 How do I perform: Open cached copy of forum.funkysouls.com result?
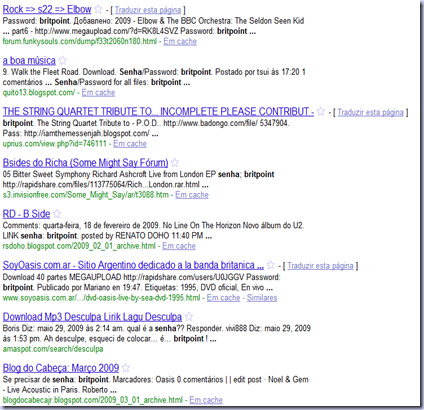click(180, 42)
